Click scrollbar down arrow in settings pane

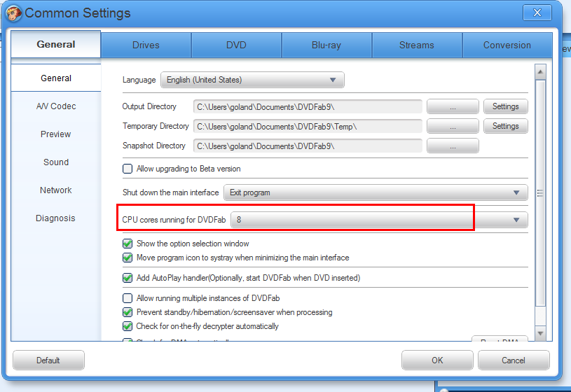click(x=540, y=333)
